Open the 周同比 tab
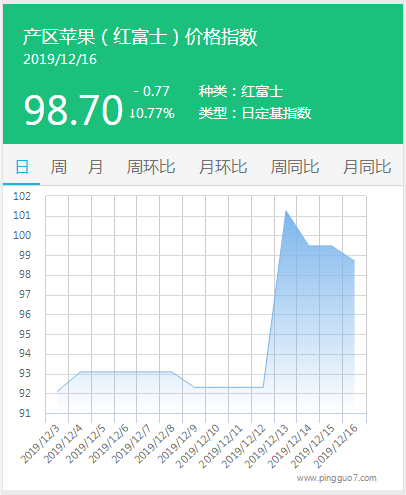 295,167
